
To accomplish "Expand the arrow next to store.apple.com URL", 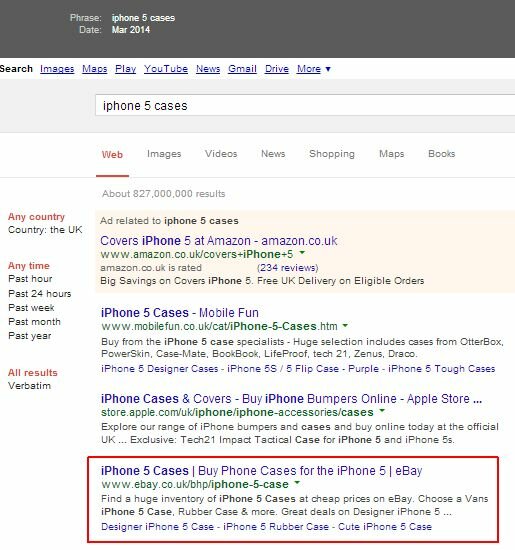I will click(382, 410).
